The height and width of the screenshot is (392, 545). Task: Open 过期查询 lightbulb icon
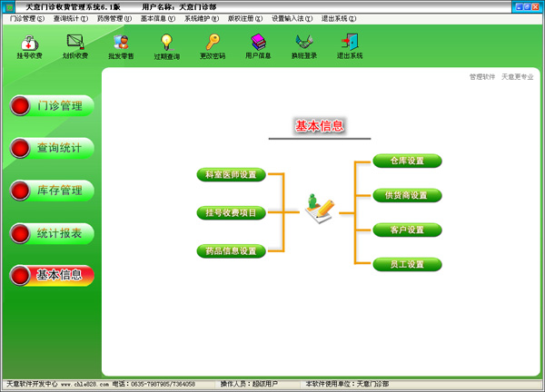[x=166, y=45]
